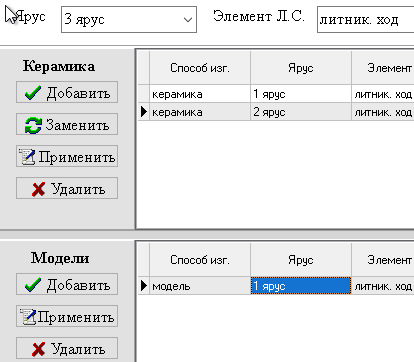Viewport: 414px width, 362px height.
Task: Click the green checkmark icon in Модели Добавить
Action: [33, 285]
